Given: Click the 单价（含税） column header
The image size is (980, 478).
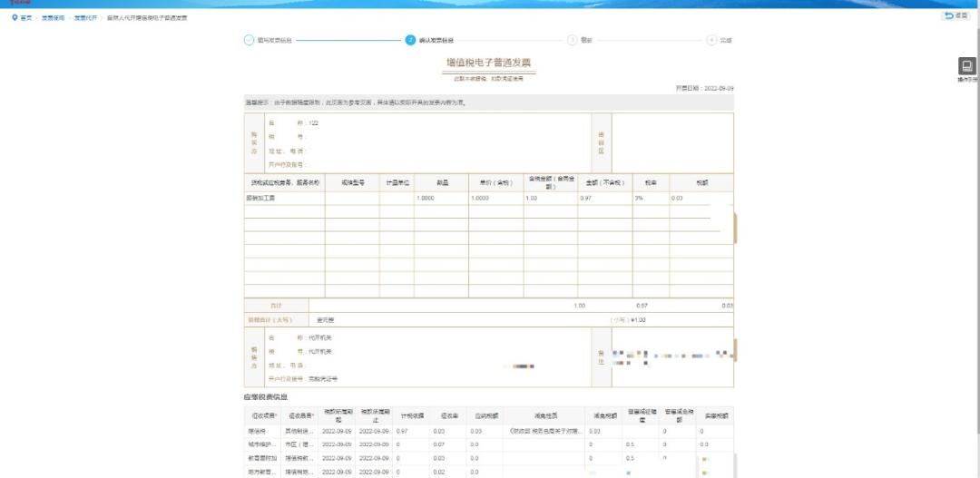Looking at the screenshot, I should coord(496,183).
